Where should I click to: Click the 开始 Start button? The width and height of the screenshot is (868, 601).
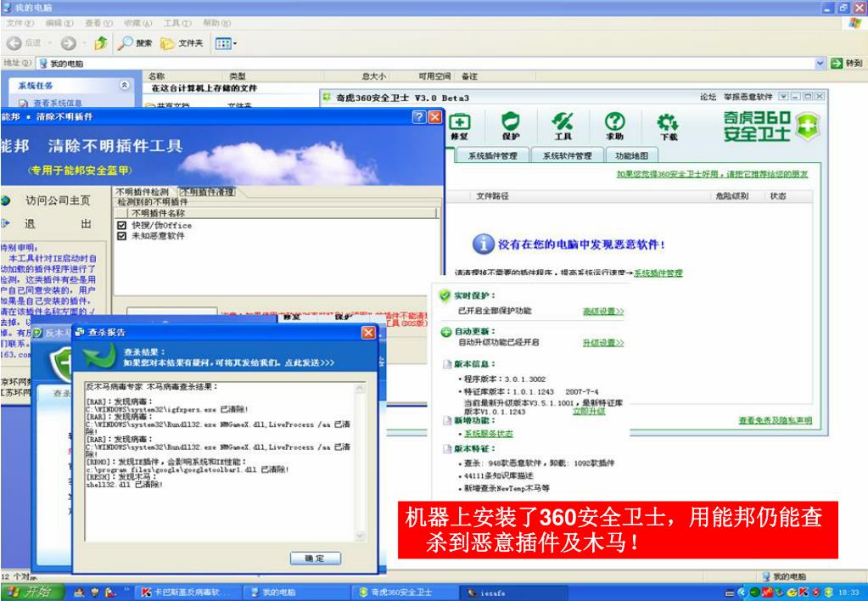[x=32, y=593]
